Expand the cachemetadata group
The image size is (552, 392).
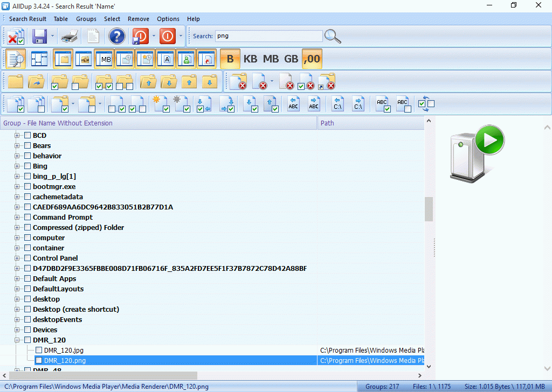pyautogui.click(x=17, y=197)
